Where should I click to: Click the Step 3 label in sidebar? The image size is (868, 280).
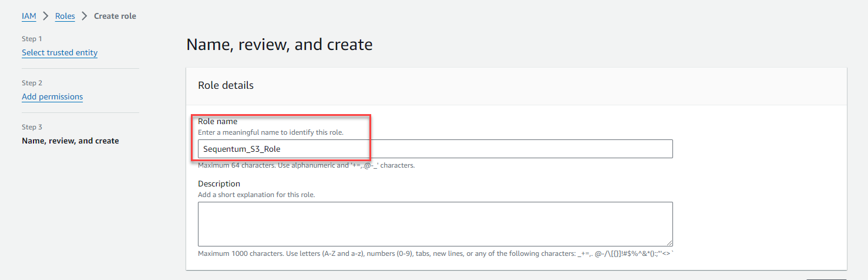[32, 127]
